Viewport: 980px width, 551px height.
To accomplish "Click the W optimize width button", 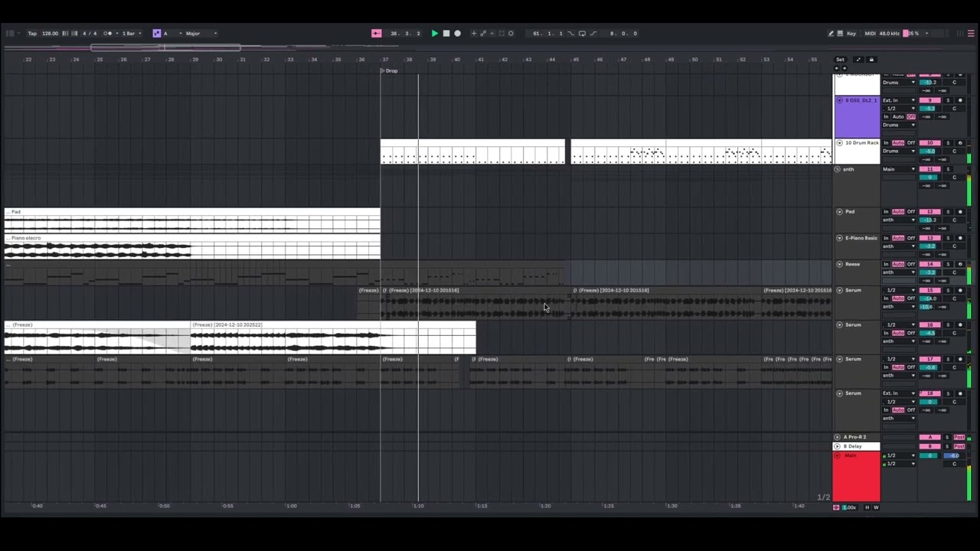I will (876, 507).
